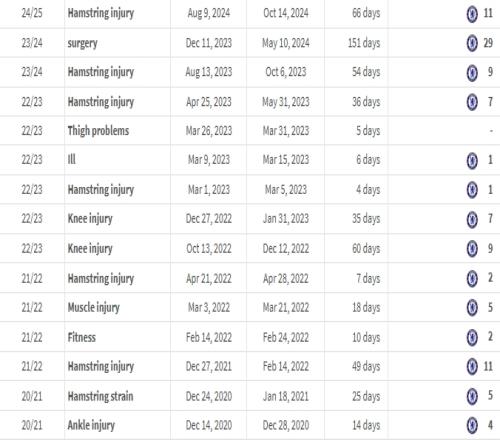Click Chelsea badge in Dec 27, 2022 knee row
Viewport: 500px width, 440px height.
click(472, 219)
